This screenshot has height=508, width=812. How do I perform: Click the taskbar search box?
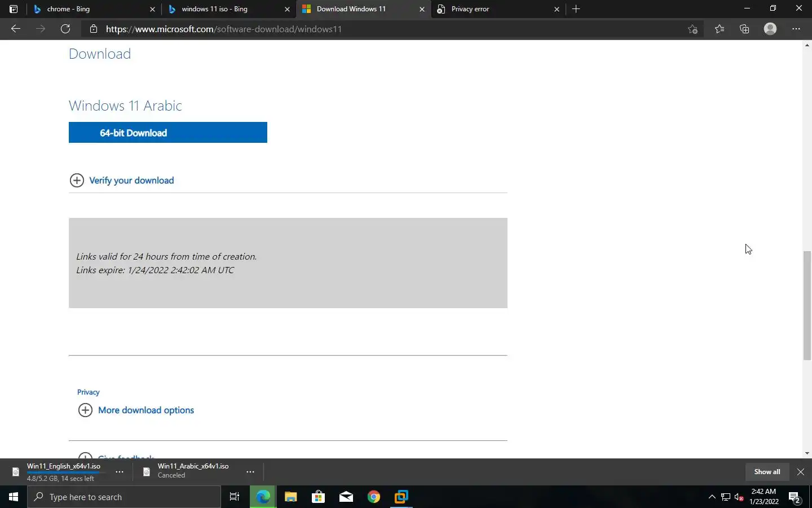(x=124, y=497)
